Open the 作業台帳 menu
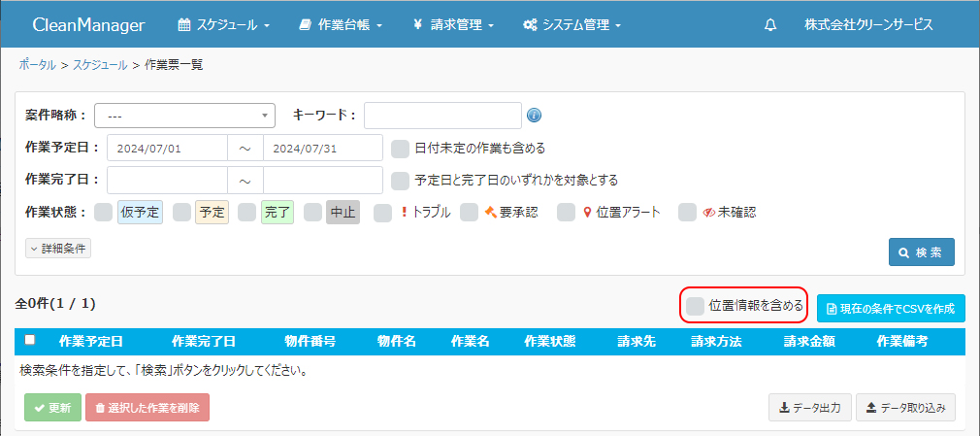 pos(341,25)
